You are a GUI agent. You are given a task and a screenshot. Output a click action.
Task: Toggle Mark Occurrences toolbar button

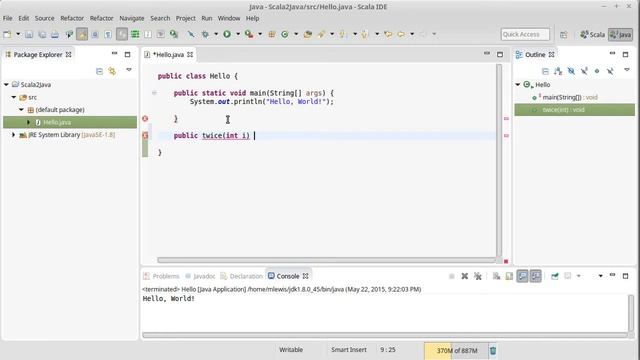point(82,34)
